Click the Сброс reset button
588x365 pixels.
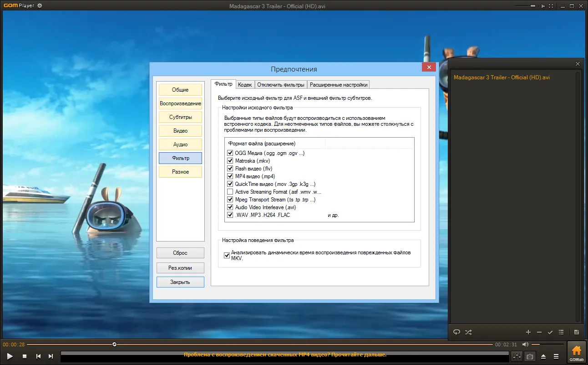tap(180, 253)
